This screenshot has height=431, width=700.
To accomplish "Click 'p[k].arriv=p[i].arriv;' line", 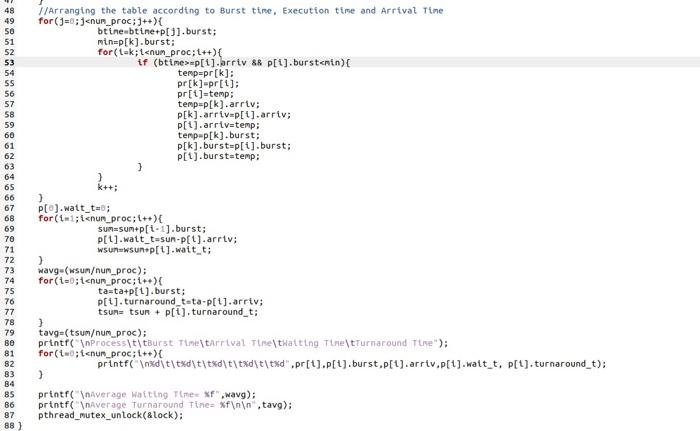I will tap(234, 115).
